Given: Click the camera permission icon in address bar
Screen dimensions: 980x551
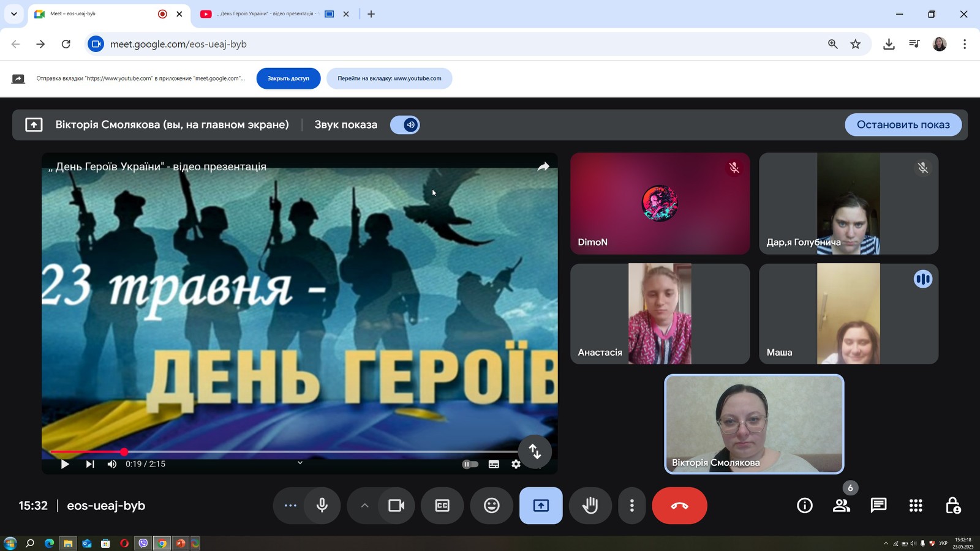Looking at the screenshot, I should (96, 44).
